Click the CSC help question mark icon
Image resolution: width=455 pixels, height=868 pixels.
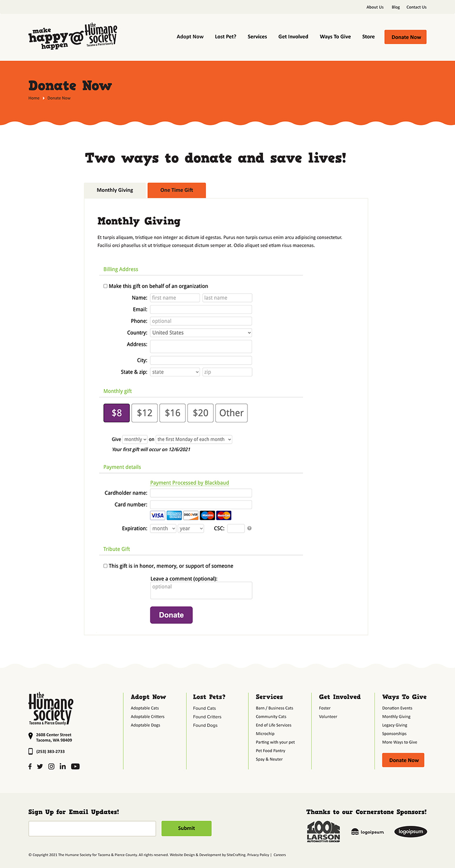coord(249,528)
